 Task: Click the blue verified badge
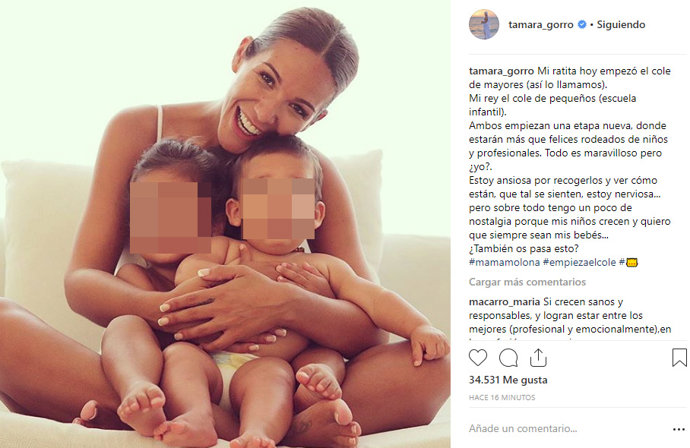pyautogui.click(x=581, y=25)
